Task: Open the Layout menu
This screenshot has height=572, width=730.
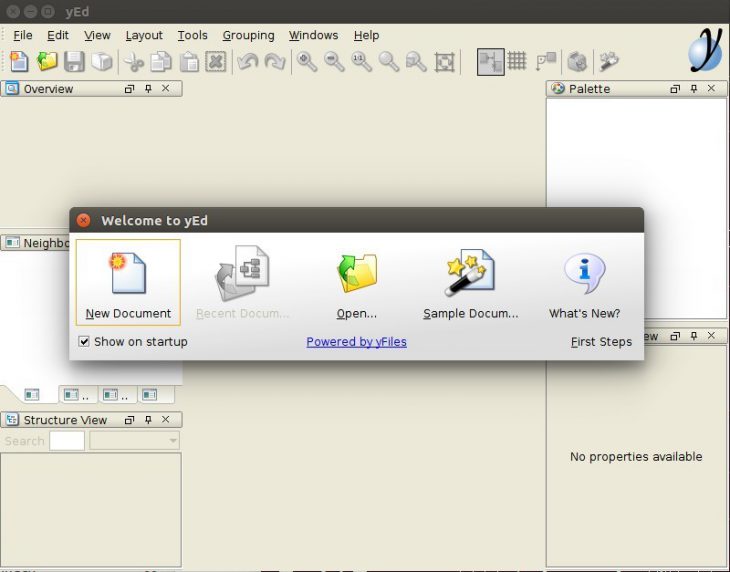Action: 144,35
